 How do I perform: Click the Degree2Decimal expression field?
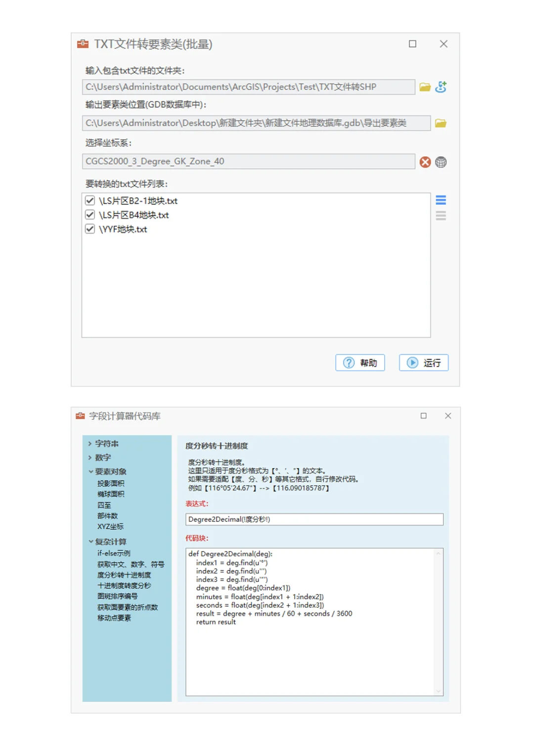[314, 520]
